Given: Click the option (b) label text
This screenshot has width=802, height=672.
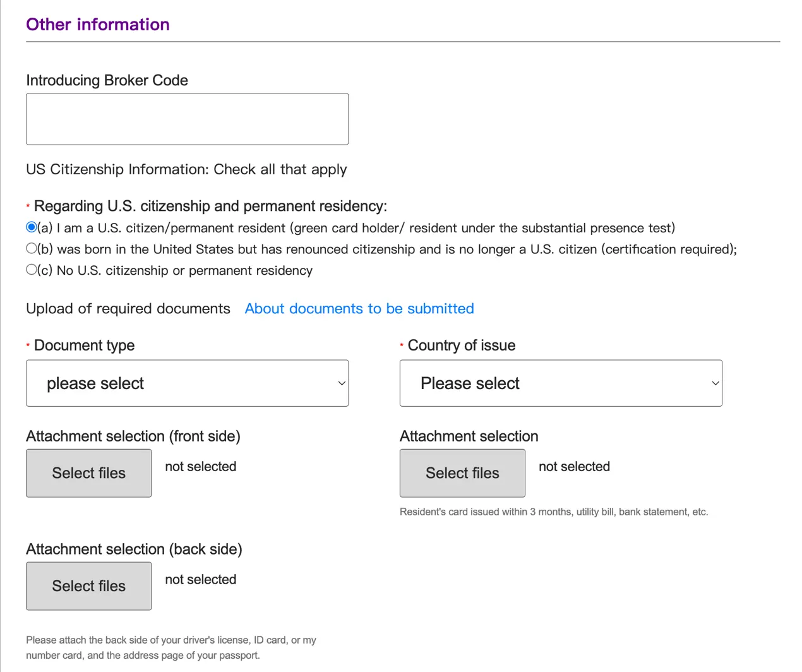Looking at the screenshot, I should coord(386,249).
